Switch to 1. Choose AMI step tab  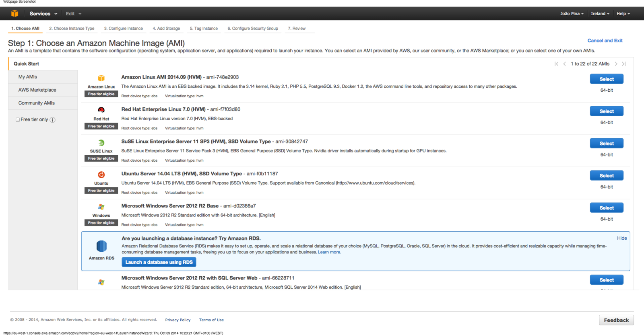click(25, 29)
